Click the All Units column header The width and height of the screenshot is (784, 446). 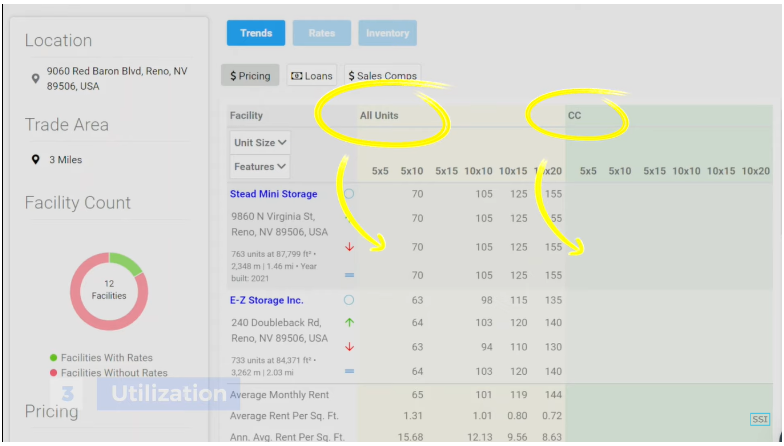[x=379, y=116]
